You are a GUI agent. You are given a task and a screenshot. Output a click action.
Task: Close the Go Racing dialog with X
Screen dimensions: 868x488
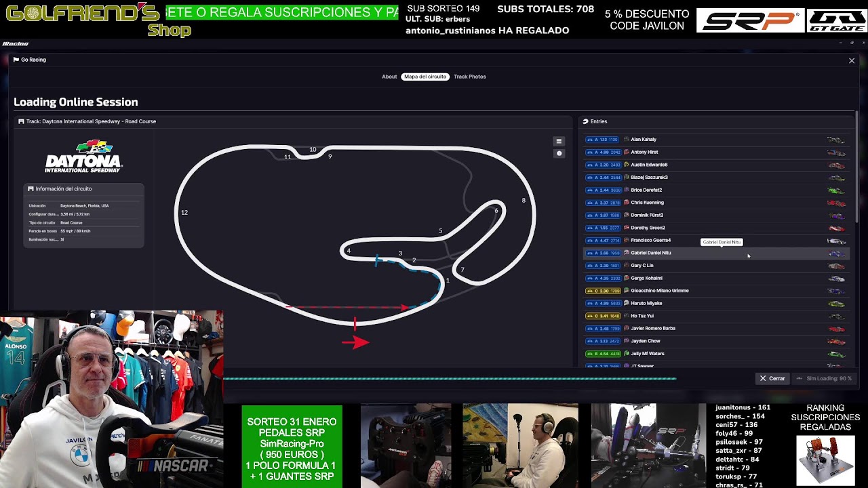click(x=852, y=60)
